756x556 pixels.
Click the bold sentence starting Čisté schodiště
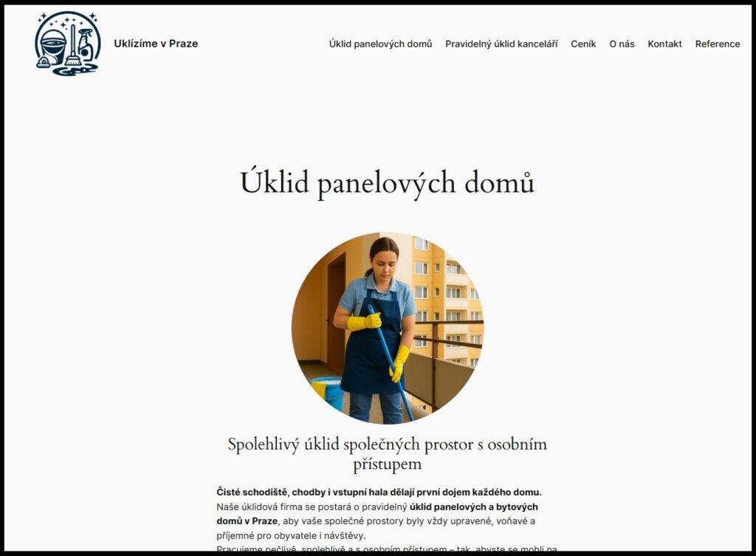click(x=379, y=492)
